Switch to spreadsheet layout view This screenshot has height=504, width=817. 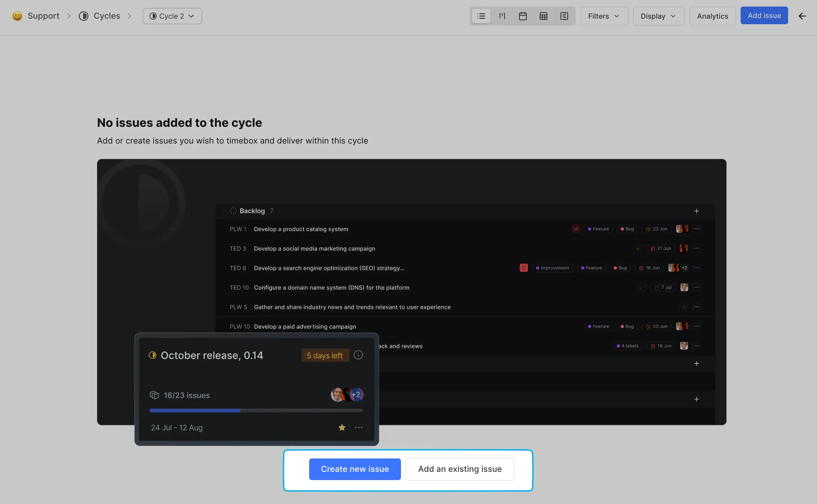coord(543,16)
